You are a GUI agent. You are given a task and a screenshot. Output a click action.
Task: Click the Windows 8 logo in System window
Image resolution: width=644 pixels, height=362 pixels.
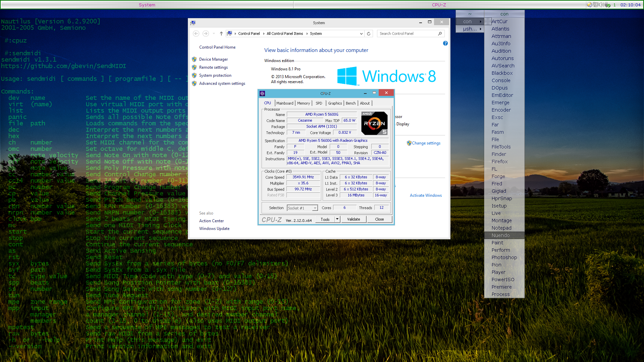point(386,76)
